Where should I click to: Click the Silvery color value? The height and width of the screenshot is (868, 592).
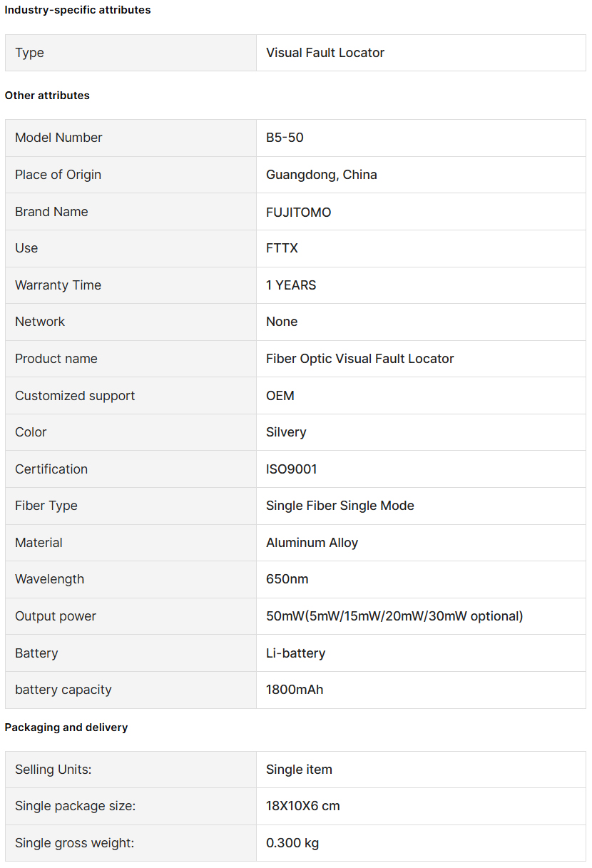[286, 432]
